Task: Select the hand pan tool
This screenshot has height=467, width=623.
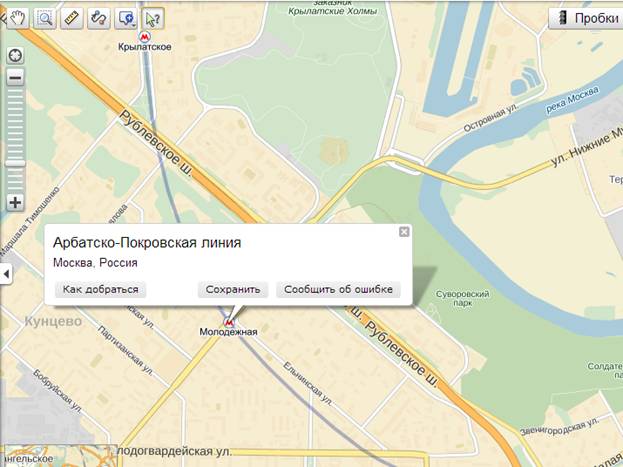Action: point(17,19)
